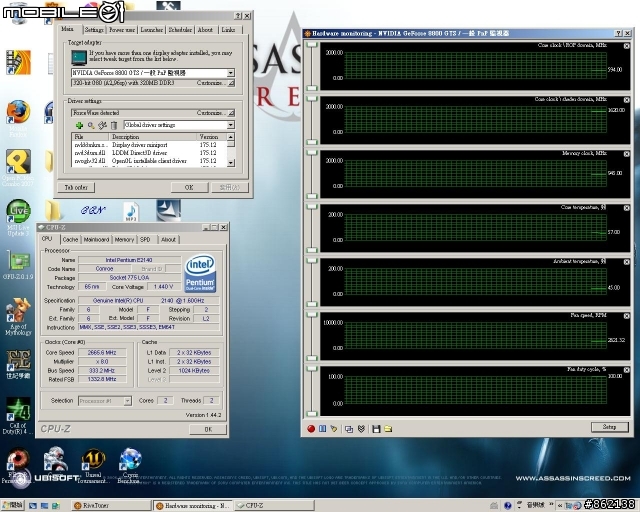This screenshot has height=512, width=640.
Task: Click the Tab order button in RivaTuner
Action: [76, 187]
